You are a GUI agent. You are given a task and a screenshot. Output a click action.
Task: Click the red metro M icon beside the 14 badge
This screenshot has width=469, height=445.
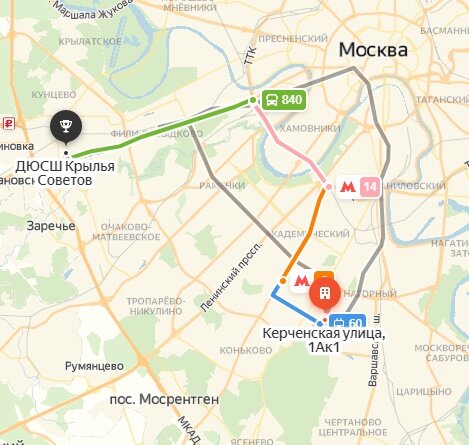[348, 187]
